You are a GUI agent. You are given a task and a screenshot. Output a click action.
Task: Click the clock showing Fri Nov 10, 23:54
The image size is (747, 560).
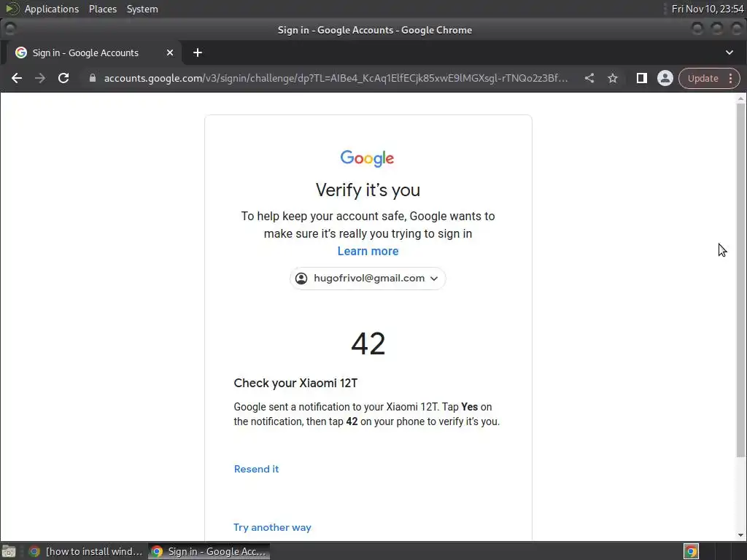[708, 9]
